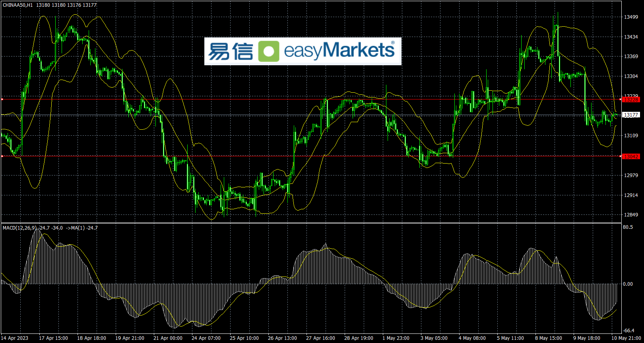Screen dimensions: 644x343
Task: Click the 28 Apr 19:00 time label
Action: coord(359,338)
